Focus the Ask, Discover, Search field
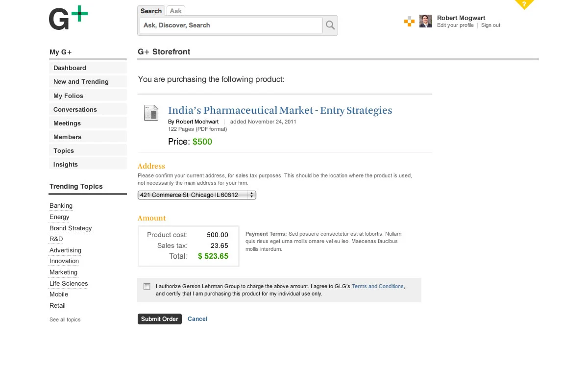 (x=231, y=25)
